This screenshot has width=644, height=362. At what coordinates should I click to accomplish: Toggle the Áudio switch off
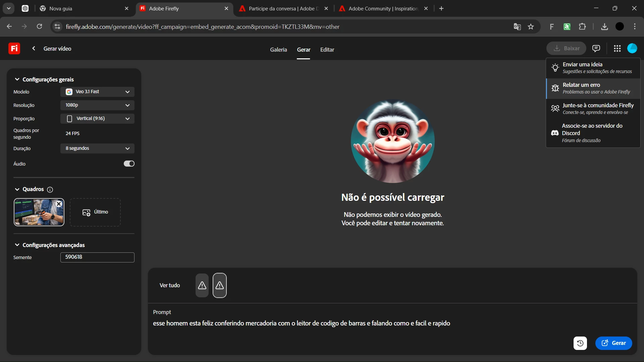(129, 164)
